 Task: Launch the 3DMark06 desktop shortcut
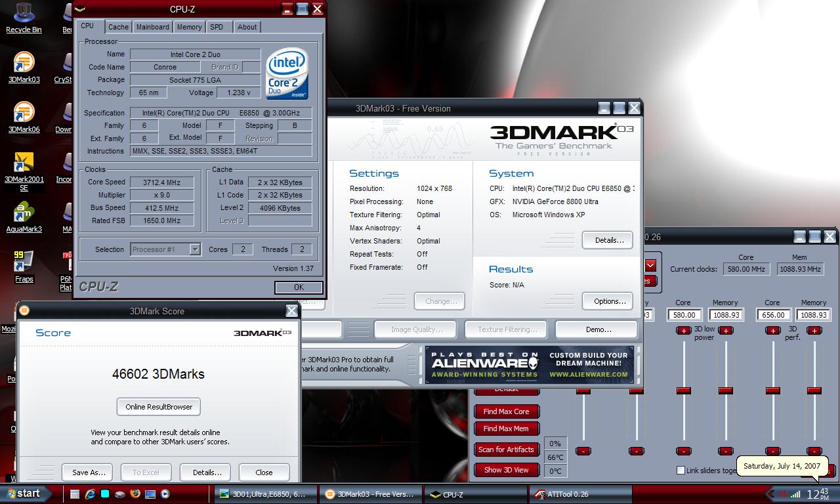click(x=24, y=117)
